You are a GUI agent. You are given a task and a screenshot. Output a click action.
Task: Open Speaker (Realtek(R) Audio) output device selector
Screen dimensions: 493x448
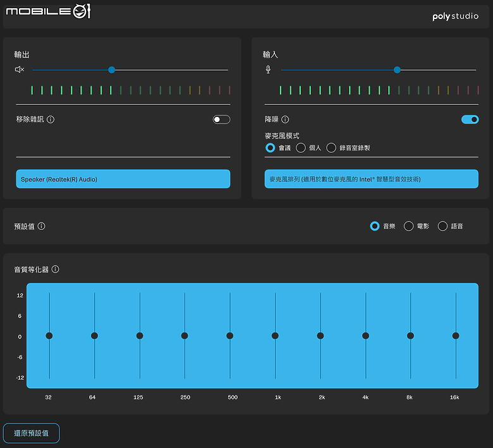click(x=123, y=179)
